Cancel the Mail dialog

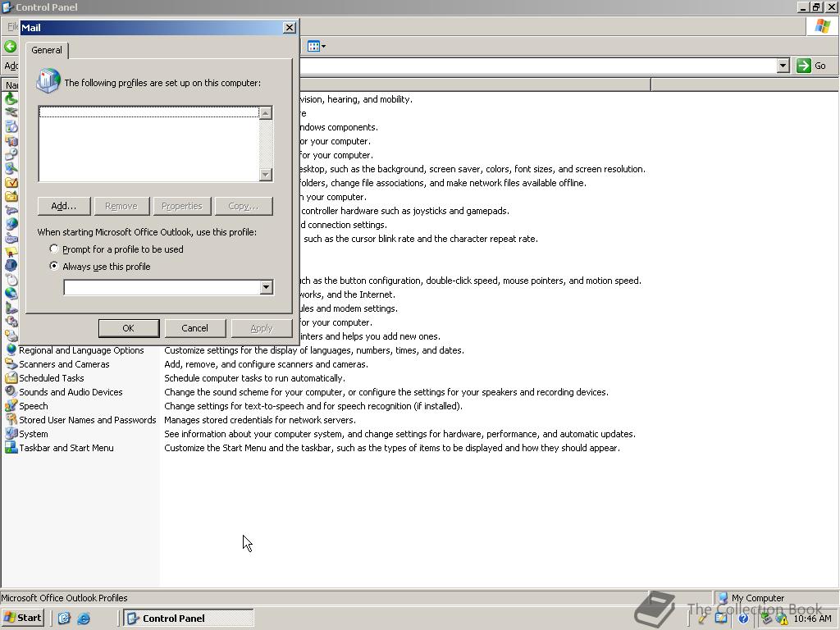tap(194, 328)
